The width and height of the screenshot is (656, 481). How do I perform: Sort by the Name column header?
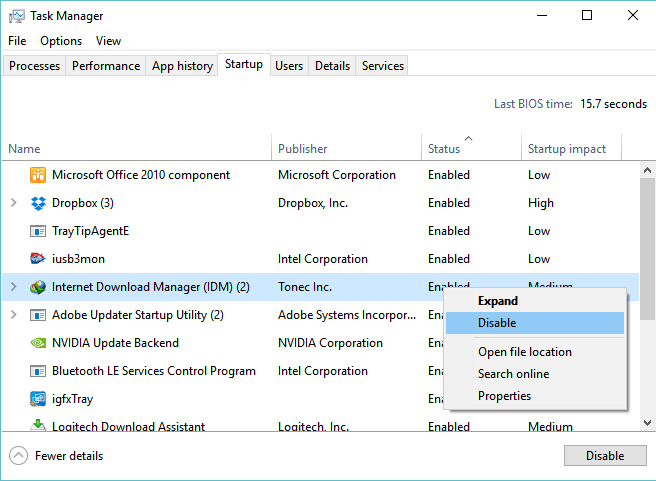pos(137,147)
